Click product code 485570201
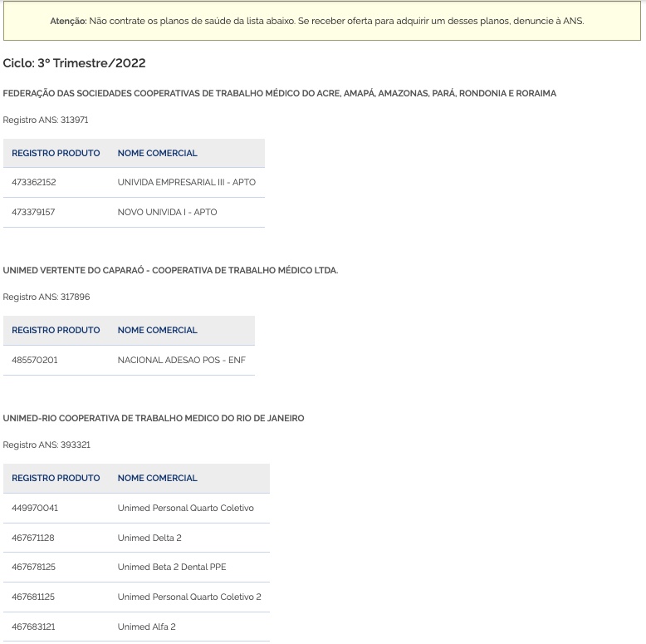The image size is (646, 644). 35,360
